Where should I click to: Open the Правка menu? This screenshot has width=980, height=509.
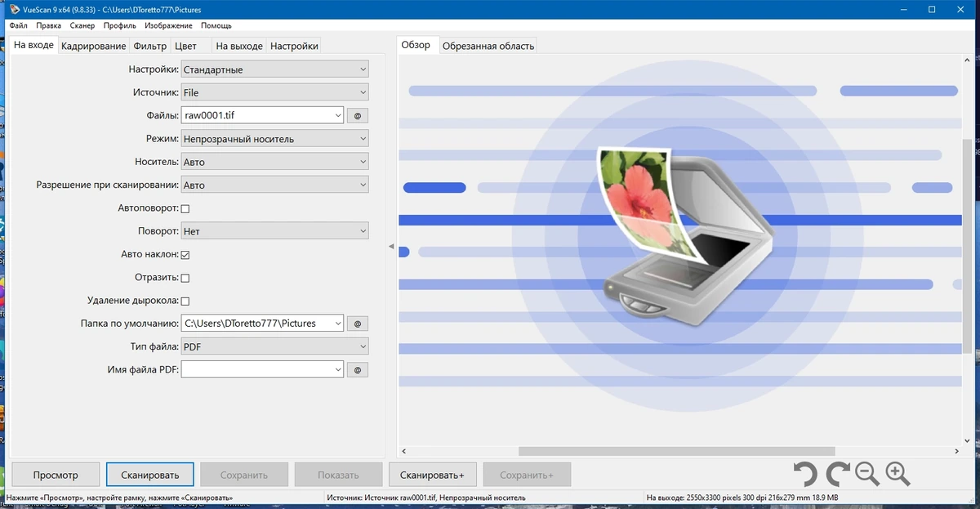pos(48,26)
